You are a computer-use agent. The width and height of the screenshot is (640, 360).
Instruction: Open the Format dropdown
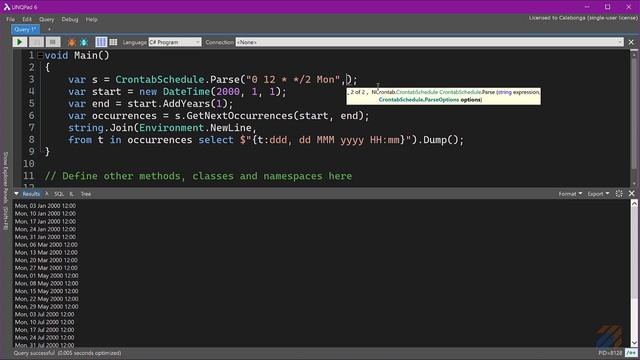(x=570, y=194)
